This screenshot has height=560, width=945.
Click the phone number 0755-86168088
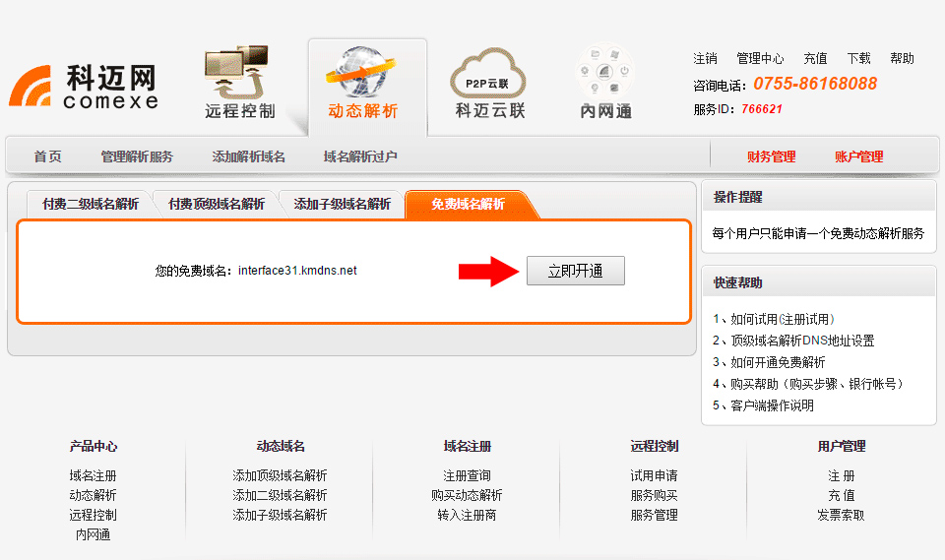tap(815, 84)
